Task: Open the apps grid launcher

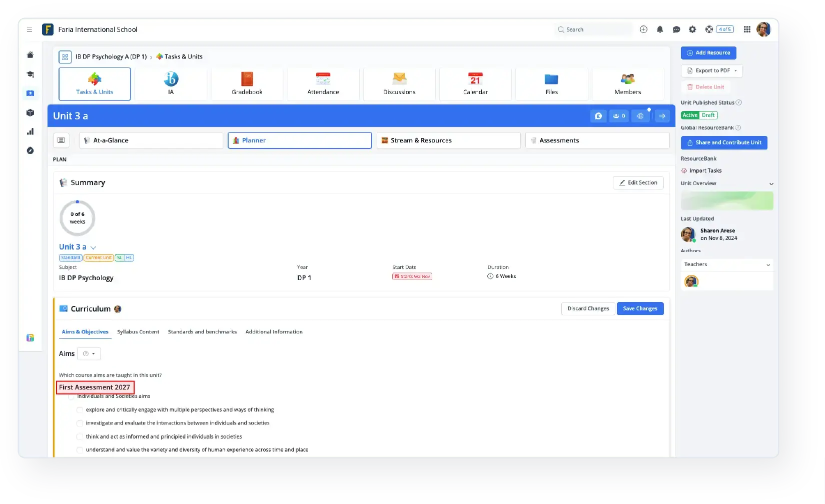Action: pos(747,29)
